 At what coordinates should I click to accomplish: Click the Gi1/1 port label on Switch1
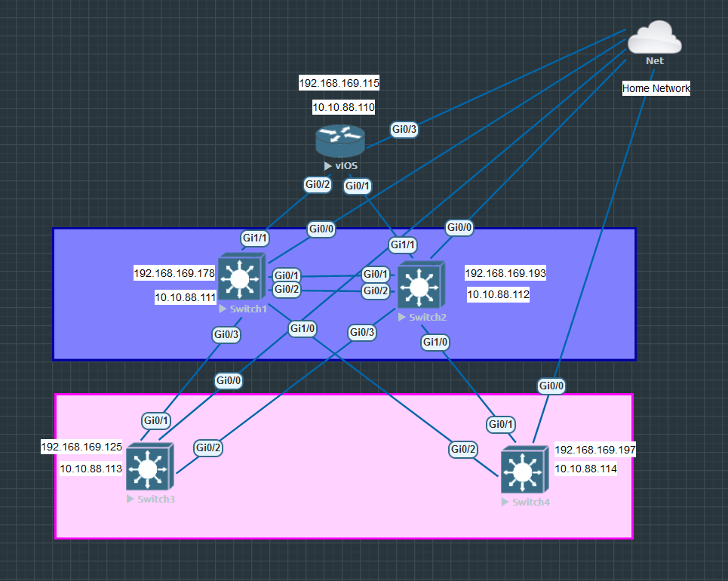254,238
